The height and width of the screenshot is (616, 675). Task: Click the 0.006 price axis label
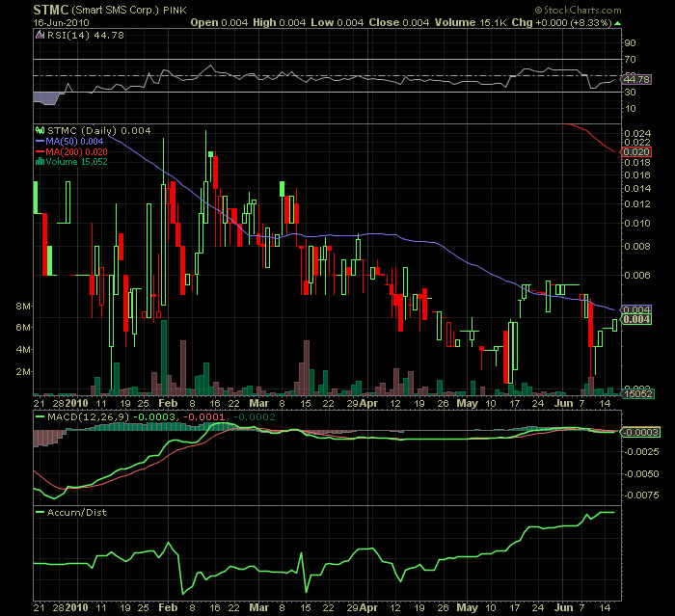point(637,276)
